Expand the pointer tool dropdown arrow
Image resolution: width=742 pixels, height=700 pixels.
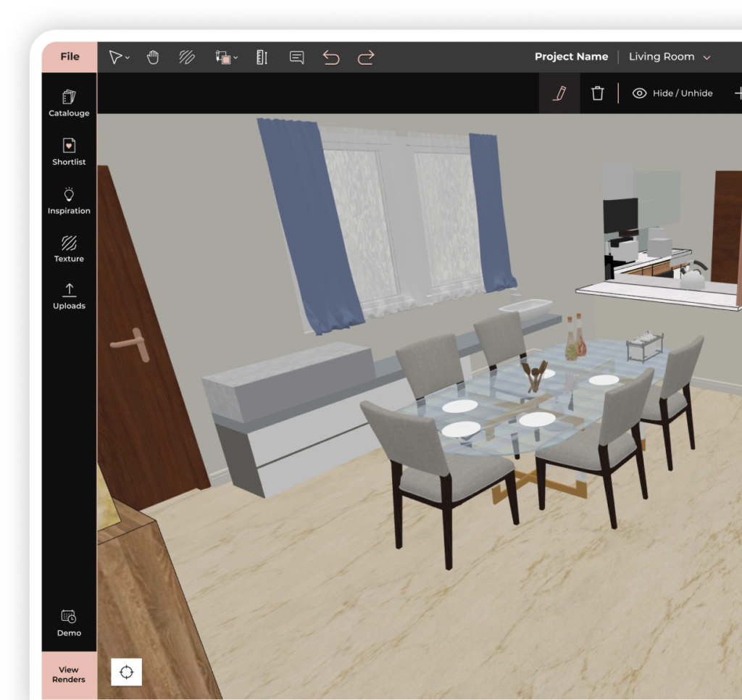(x=128, y=58)
